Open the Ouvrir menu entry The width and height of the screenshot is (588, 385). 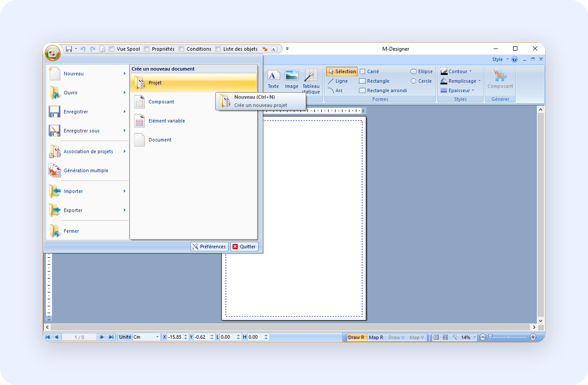pos(88,93)
